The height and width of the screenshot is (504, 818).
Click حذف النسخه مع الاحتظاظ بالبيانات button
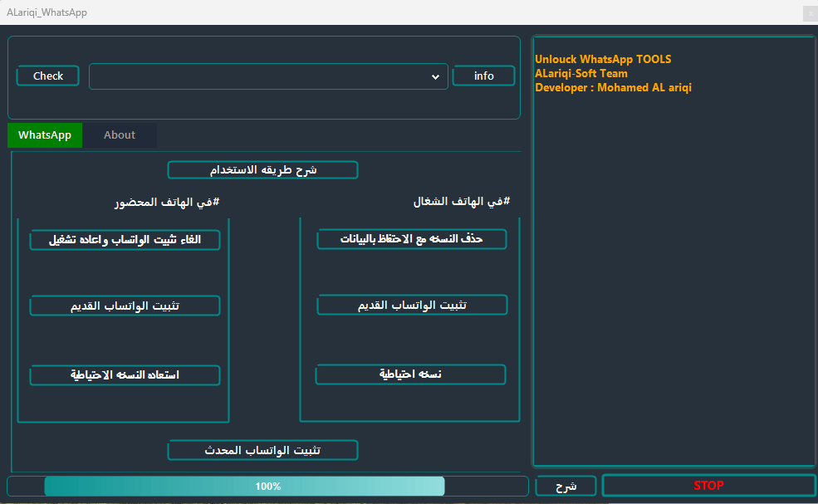(411, 238)
